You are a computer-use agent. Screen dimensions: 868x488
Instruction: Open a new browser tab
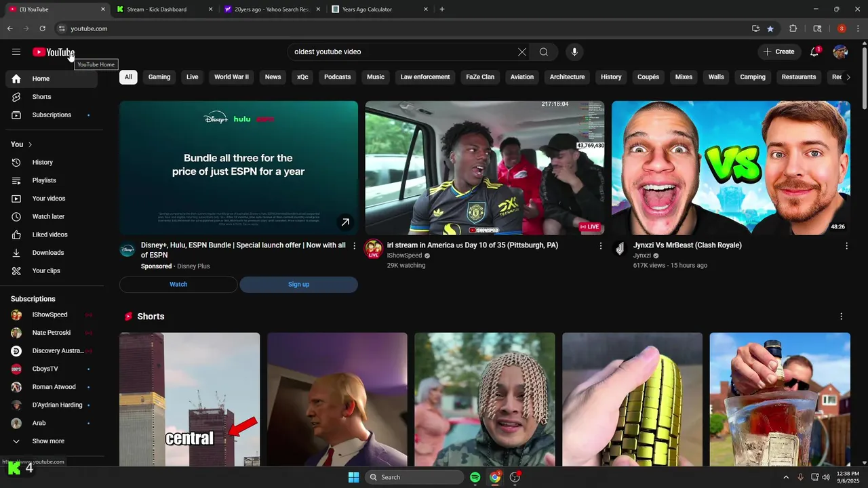(x=442, y=9)
